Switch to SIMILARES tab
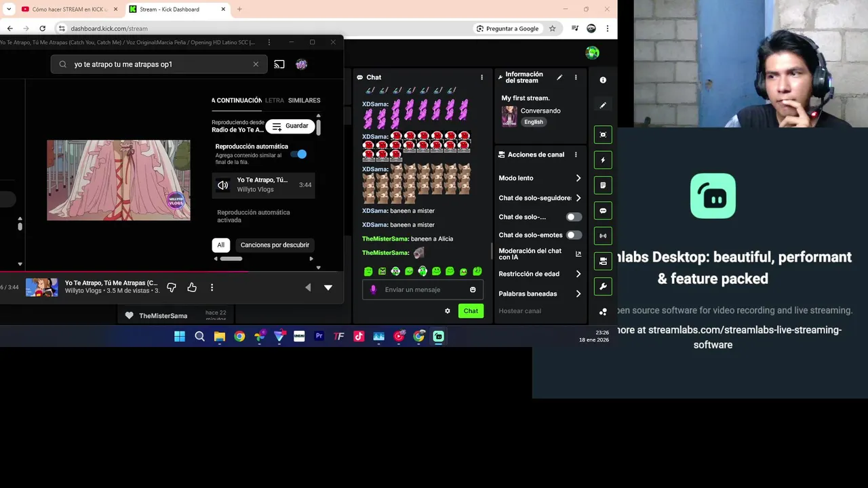The width and height of the screenshot is (868, 488). (304, 100)
